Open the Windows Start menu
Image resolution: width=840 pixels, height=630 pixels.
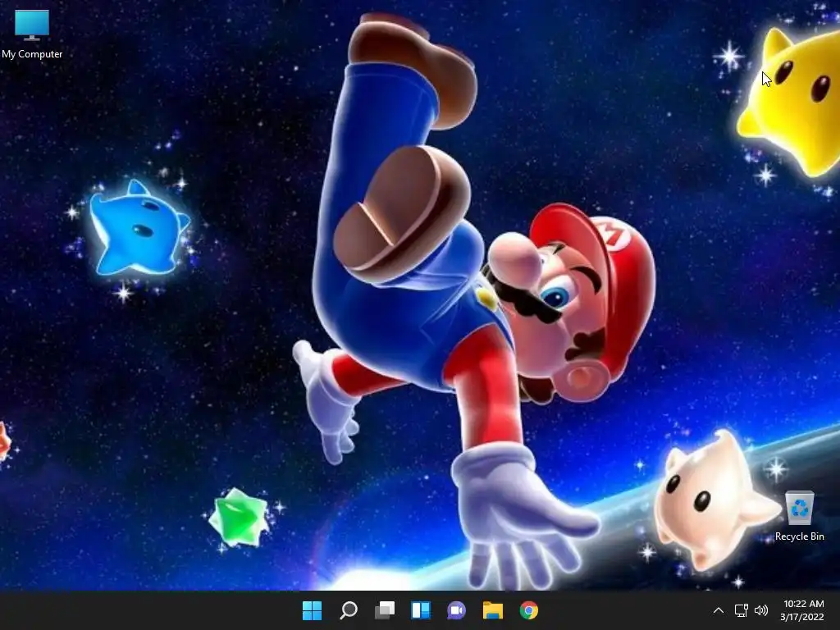click(x=312, y=610)
